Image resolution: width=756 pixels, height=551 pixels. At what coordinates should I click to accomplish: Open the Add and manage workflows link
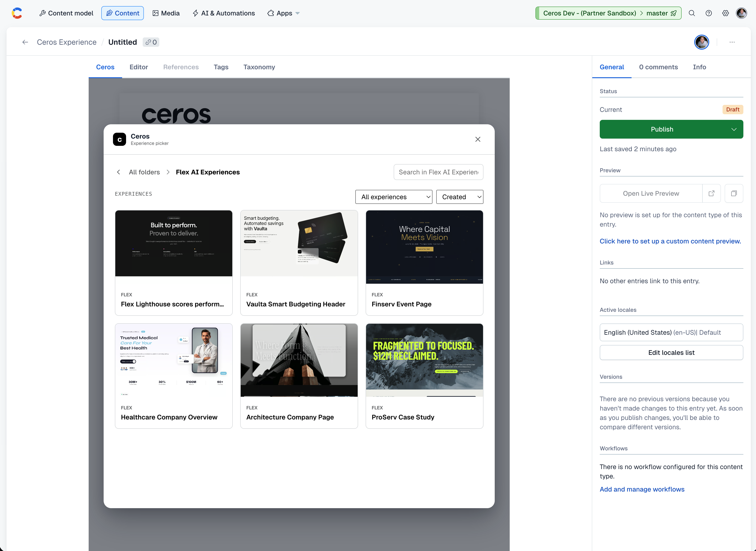642,489
